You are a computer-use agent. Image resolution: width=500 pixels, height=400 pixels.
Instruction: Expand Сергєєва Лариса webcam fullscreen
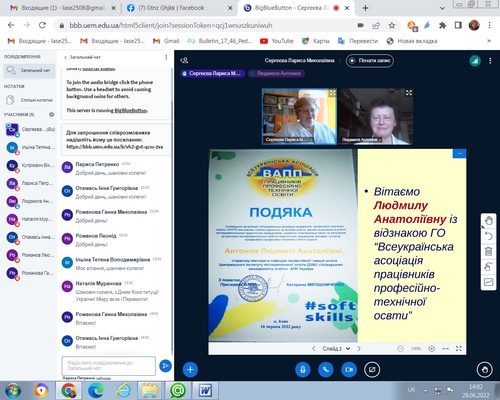pyautogui.click(x=332, y=93)
